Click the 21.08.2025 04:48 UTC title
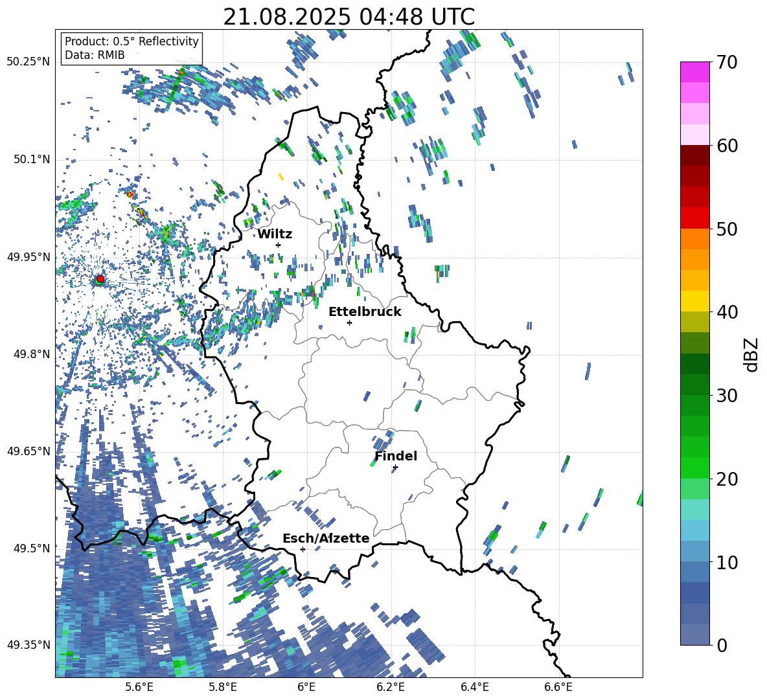Image resolution: width=767 pixels, height=700 pixels. pos(349,17)
